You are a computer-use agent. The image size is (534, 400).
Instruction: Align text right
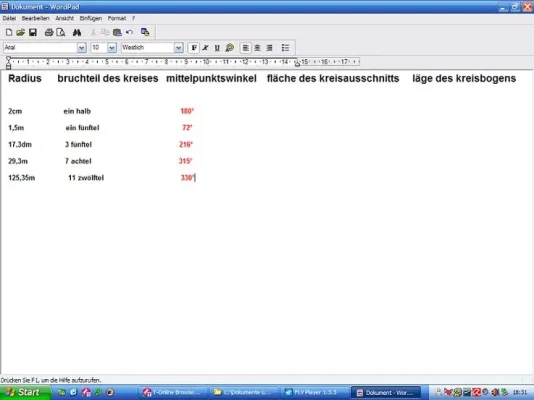point(269,48)
